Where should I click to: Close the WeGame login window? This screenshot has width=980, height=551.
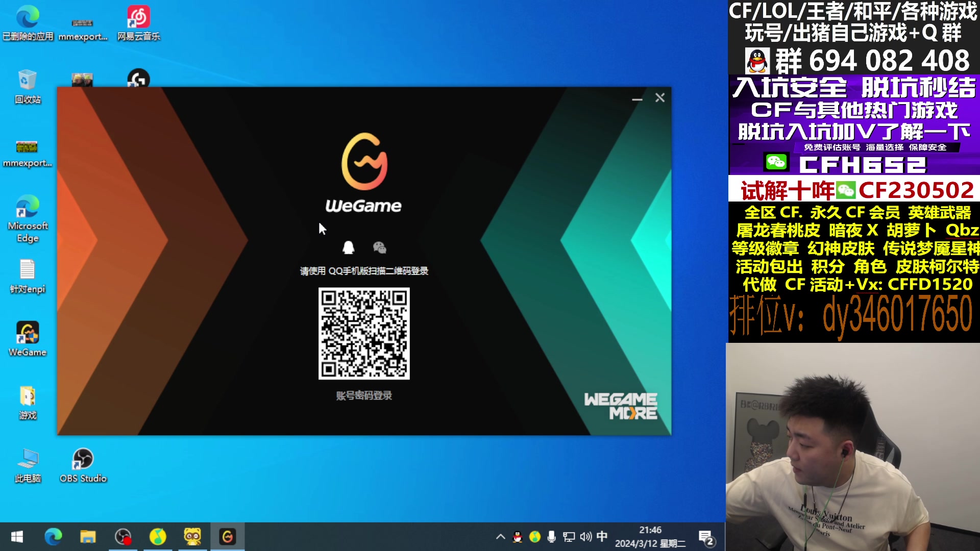click(x=660, y=98)
